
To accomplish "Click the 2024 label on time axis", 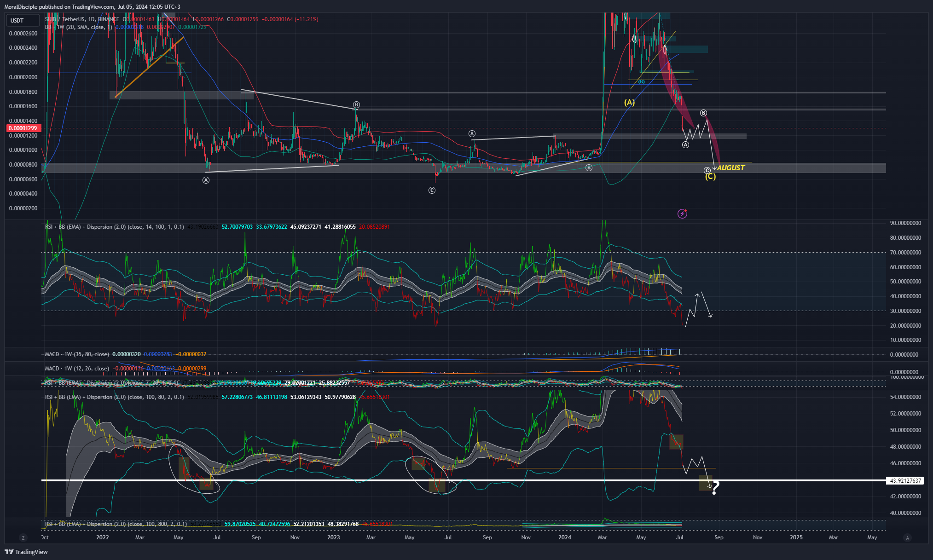I will [565, 537].
